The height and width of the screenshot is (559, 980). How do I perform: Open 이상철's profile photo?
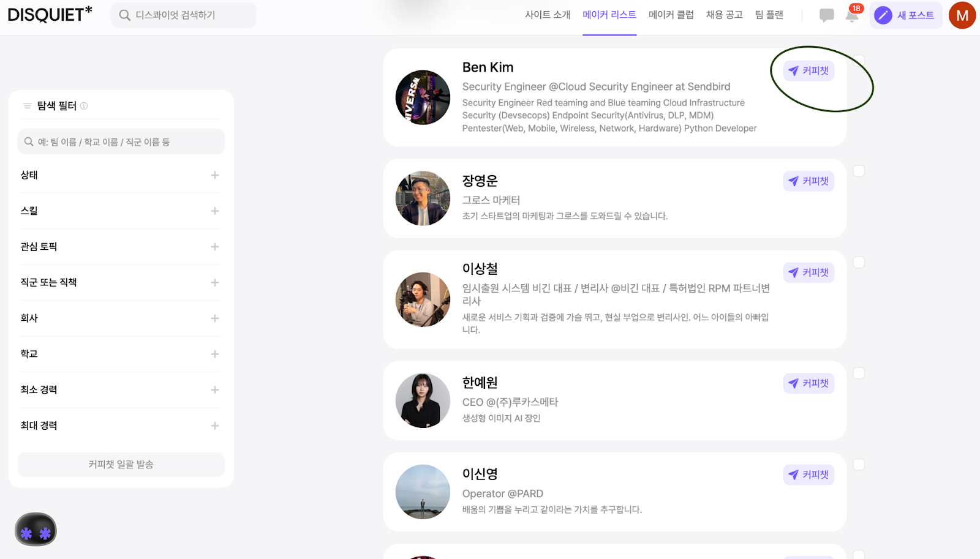coord(423,299)
